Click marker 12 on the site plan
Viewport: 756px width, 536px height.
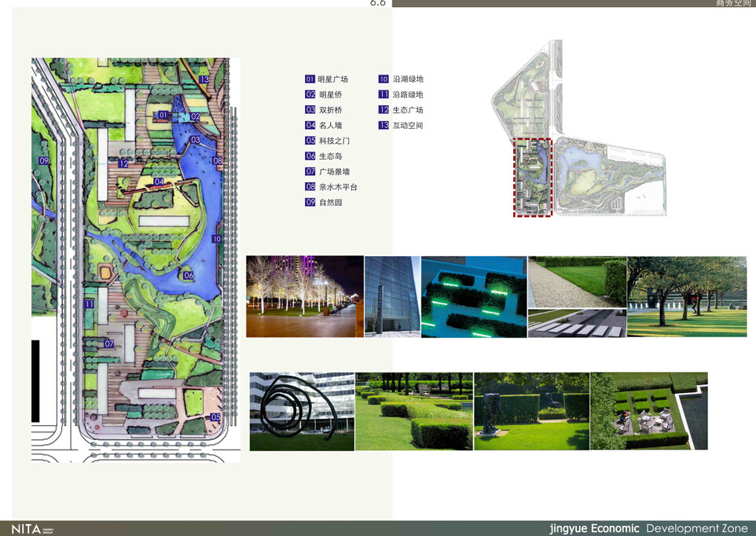[123, 164]
